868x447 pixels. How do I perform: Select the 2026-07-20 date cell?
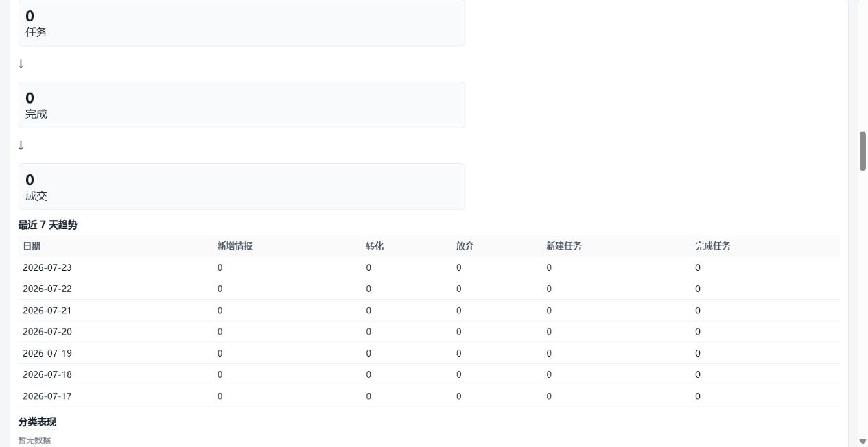pyautogui.click(x=47, y=332)
